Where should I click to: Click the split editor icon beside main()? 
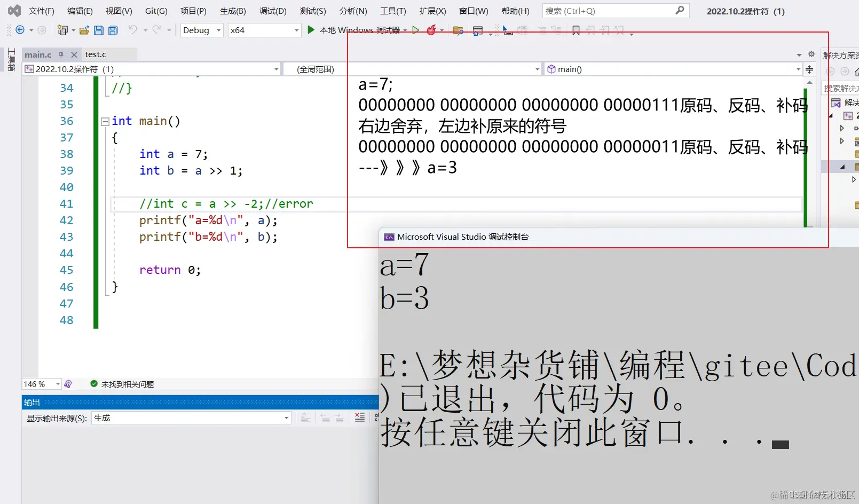[x=809, y=69]
